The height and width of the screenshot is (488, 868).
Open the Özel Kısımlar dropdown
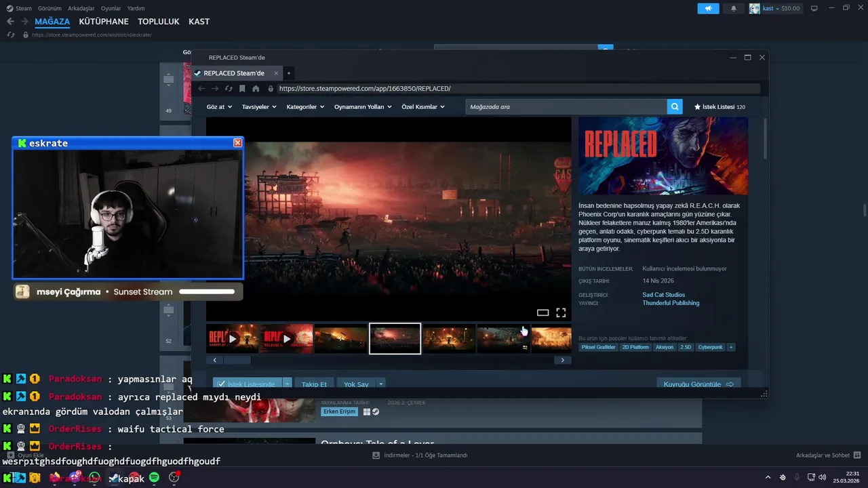pos(423,107)
